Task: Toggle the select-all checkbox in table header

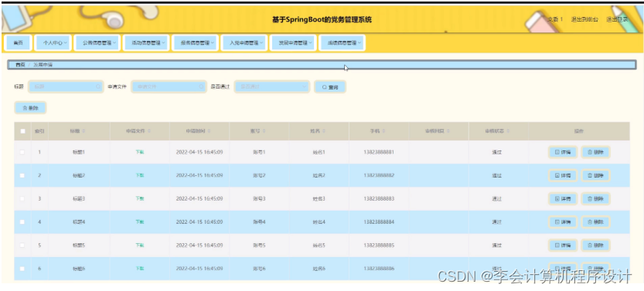Action: click(x=22, y=131)
